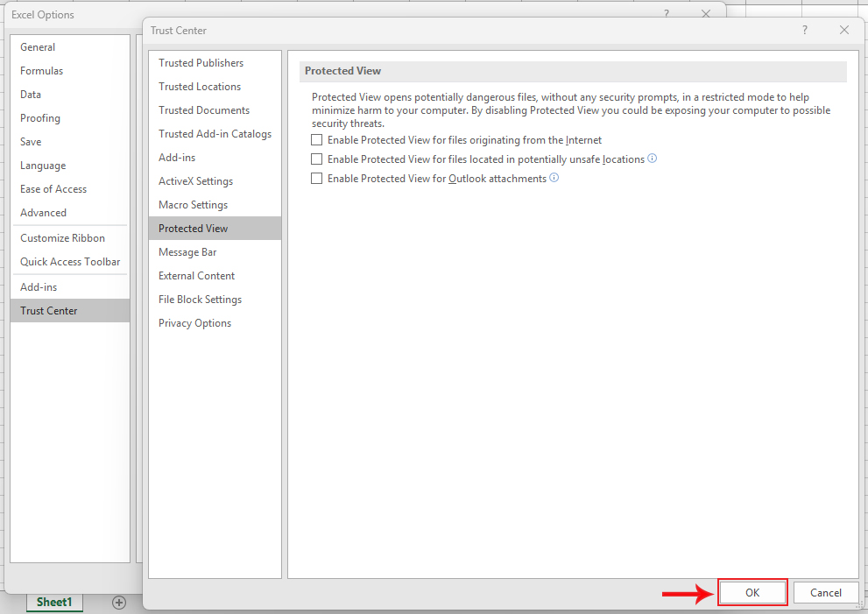
Task: Open External Content settings
Action: pos(196,276)
